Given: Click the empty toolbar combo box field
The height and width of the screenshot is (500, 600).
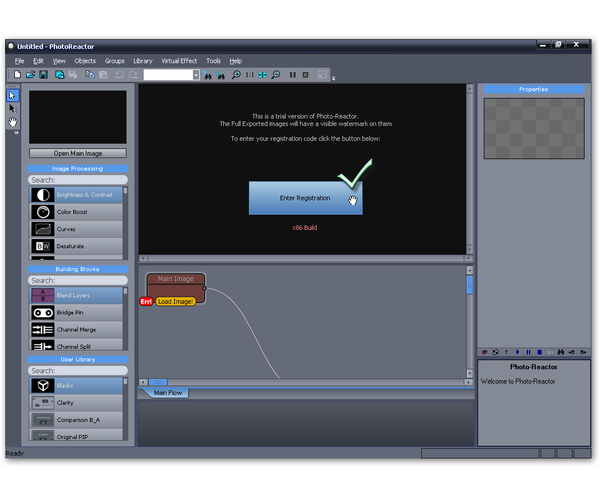Looking at the screenshot, I should click(x=168, y=75).
